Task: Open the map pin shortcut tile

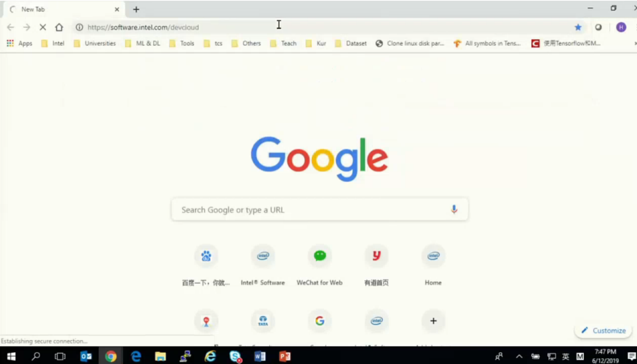Action: [x=206, y=321]
